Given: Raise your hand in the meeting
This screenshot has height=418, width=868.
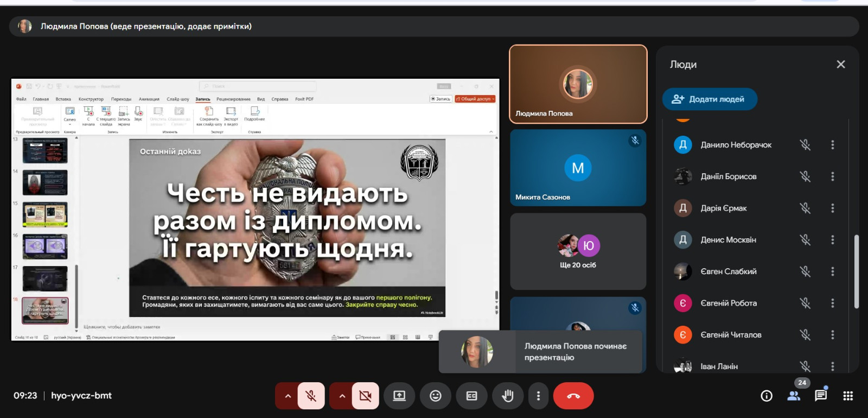Looking at the screenshot, I should (508, 396).
